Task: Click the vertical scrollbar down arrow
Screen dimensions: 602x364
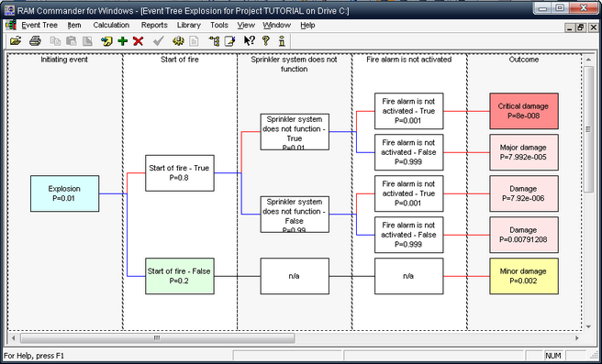Action: pos(588,326)
